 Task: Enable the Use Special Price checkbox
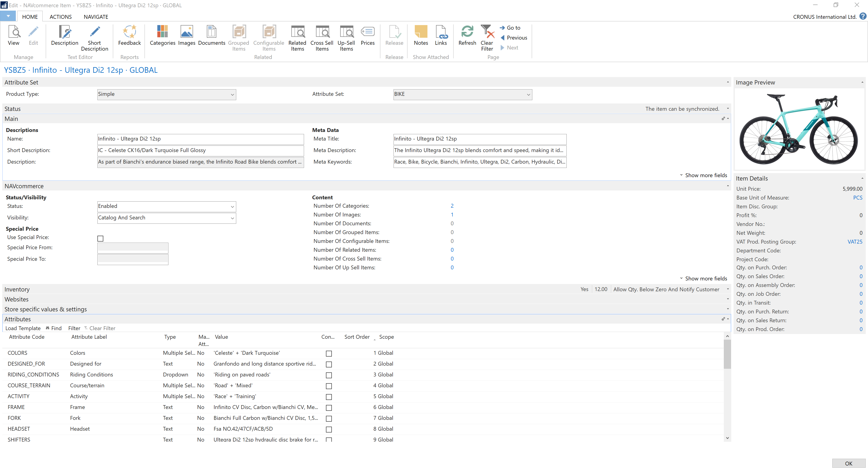(x=100, y=239)
